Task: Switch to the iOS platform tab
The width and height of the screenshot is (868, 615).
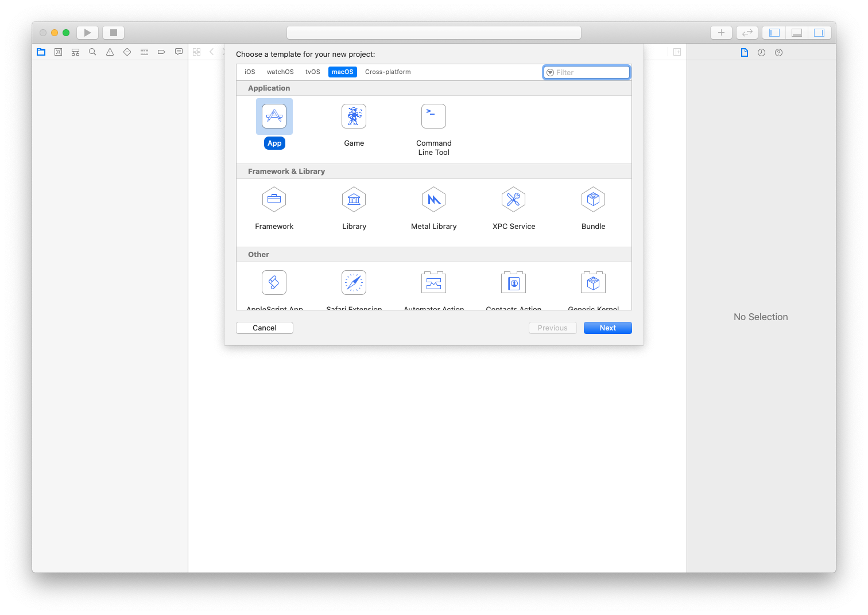Action: [250, 72]
